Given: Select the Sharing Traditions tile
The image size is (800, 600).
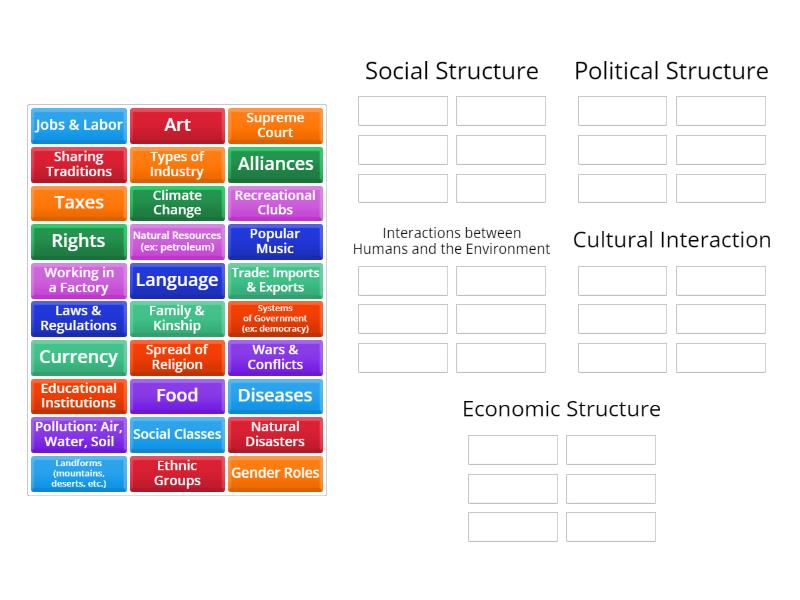Looking at the screenshot, I should [78, 164].
